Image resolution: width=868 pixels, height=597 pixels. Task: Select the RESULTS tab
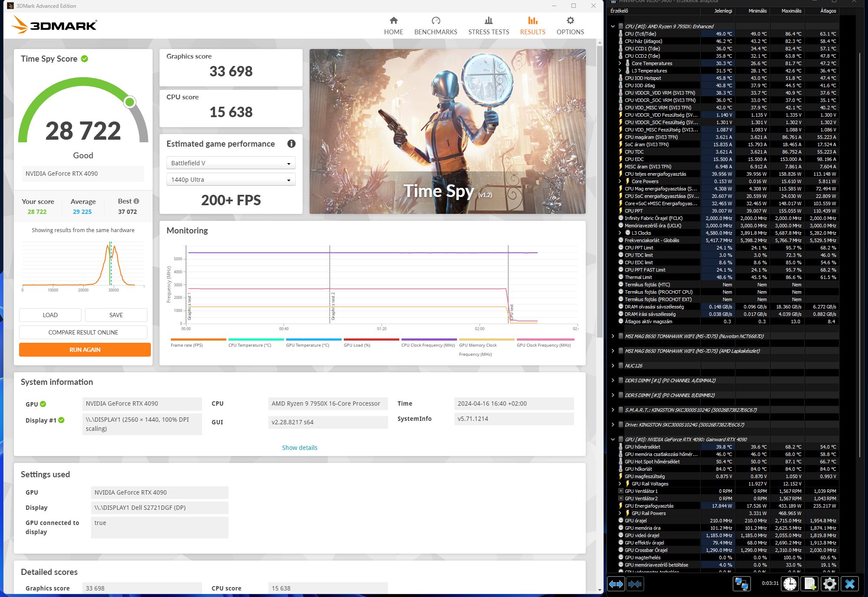click(533, 26)
